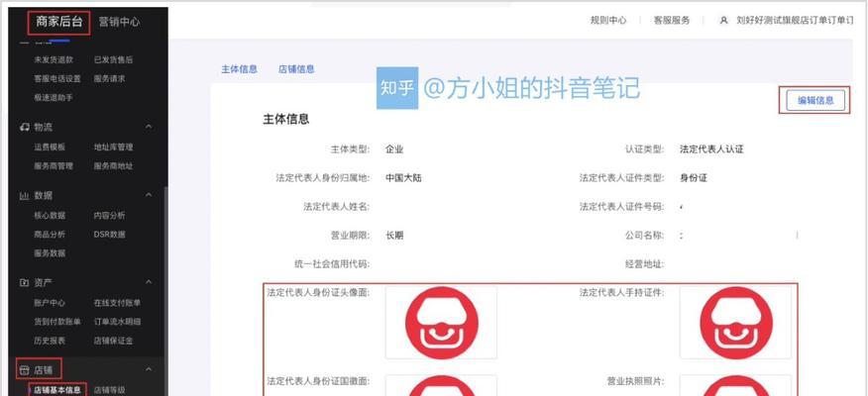Open 店铺等级 under 店铺
Viewport: 868px width, 396px height.
coord(109,390)
